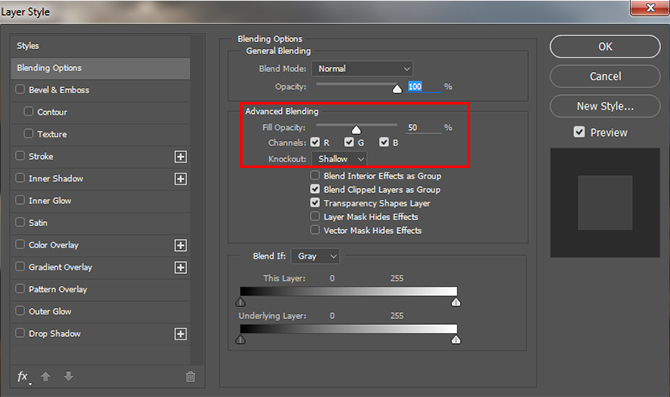Click the Fill Opacity slider handle
The width and height of the screenshot is (670, 397).
356,129
